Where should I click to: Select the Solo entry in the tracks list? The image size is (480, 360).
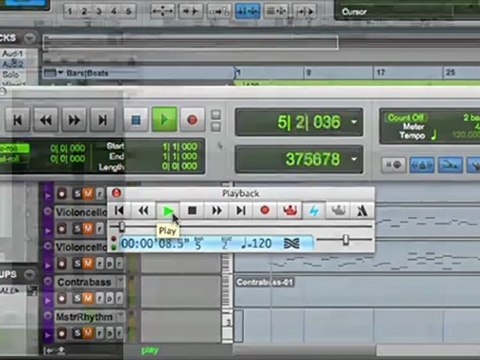click(x=10, y=74)
